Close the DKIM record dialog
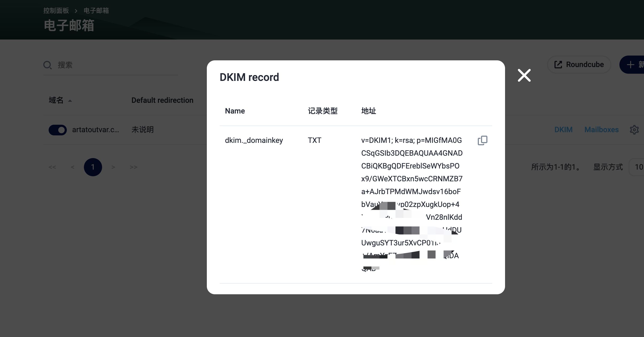Screen dimensions: 644x337 [524, 75]
